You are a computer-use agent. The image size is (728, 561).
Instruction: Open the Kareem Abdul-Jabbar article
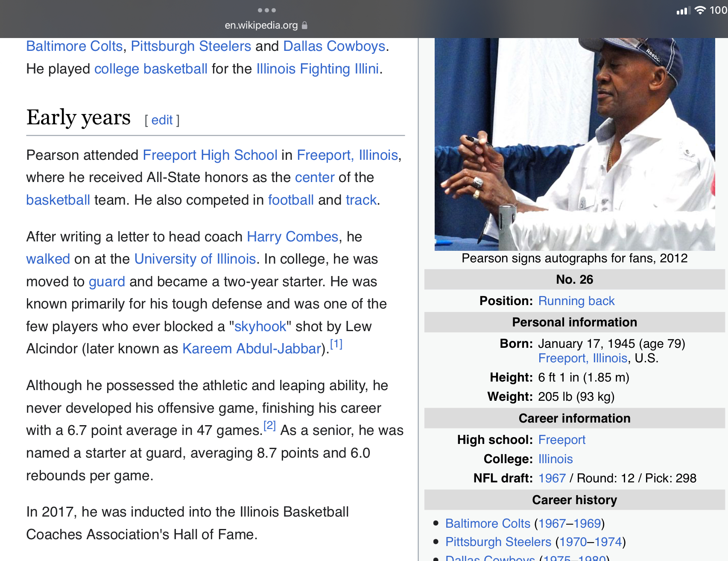pos(251,349)
